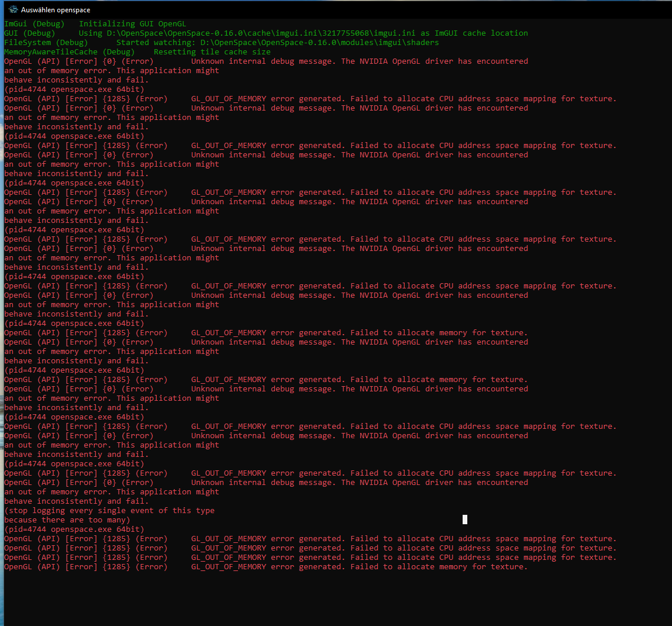This screenshot has height=626, width=672.
Task: Click the 'Auswählen openspace' window title
Action: click(x=56, y=10)
